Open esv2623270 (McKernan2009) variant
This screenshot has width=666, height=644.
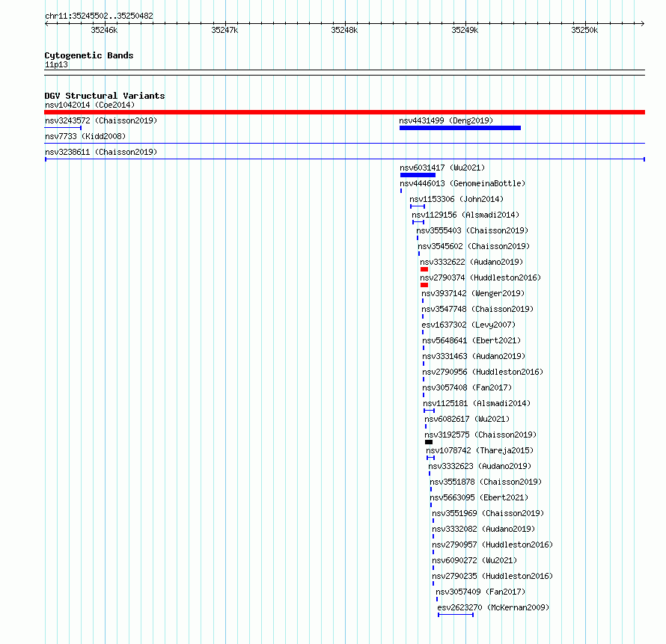pyautogui.click(x=493, y=607)
